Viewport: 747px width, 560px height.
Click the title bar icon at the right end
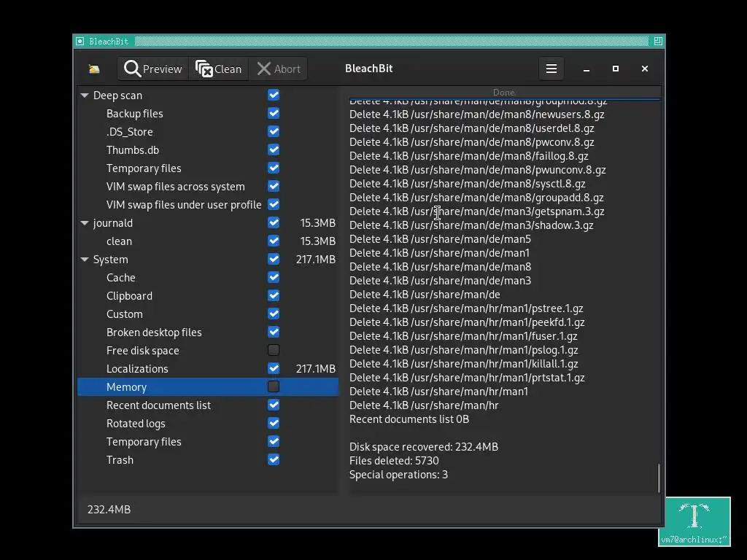pos(658,42)
